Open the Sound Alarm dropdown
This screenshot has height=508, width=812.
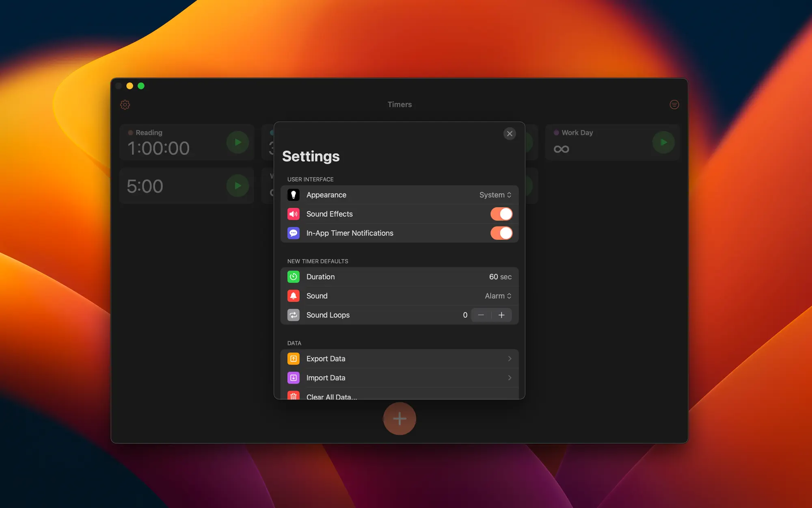click(x=498, y=296)
